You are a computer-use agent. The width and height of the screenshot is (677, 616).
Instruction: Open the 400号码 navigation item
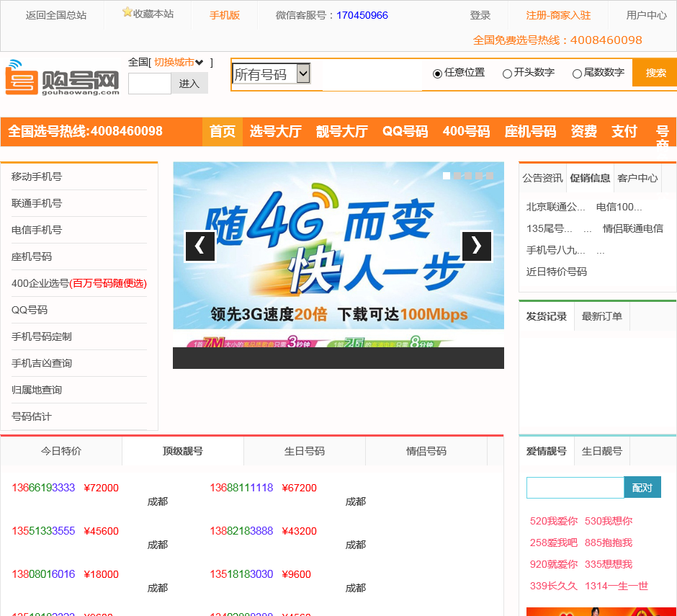click(x=466, y=131)
